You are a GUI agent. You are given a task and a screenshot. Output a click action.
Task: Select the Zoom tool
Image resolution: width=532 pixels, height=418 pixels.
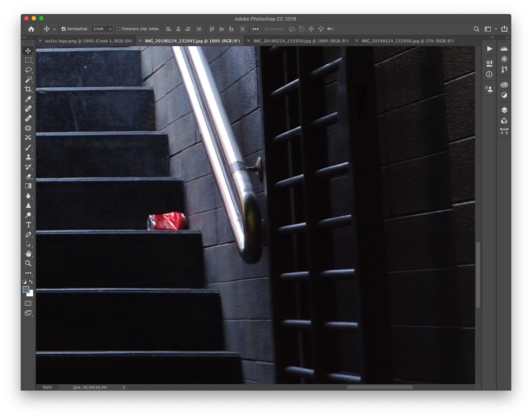tap(28, 263)
